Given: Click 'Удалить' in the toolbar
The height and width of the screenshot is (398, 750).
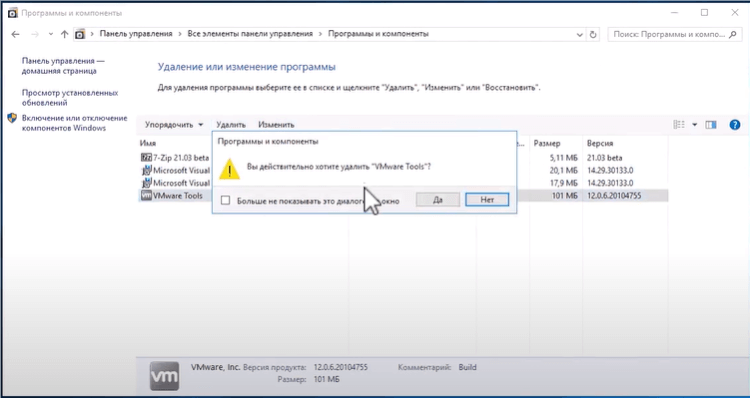Looking at the screenshot, I should [x=231, y=124].
